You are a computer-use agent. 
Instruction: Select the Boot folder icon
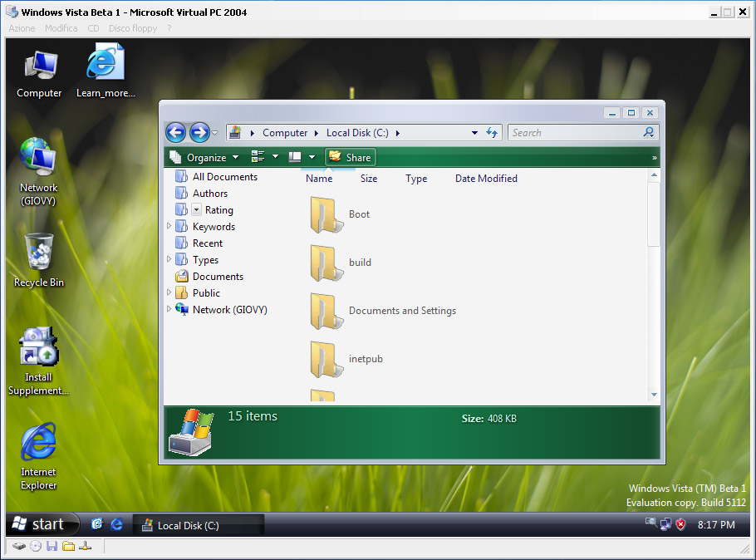click(x=326, y=214)
